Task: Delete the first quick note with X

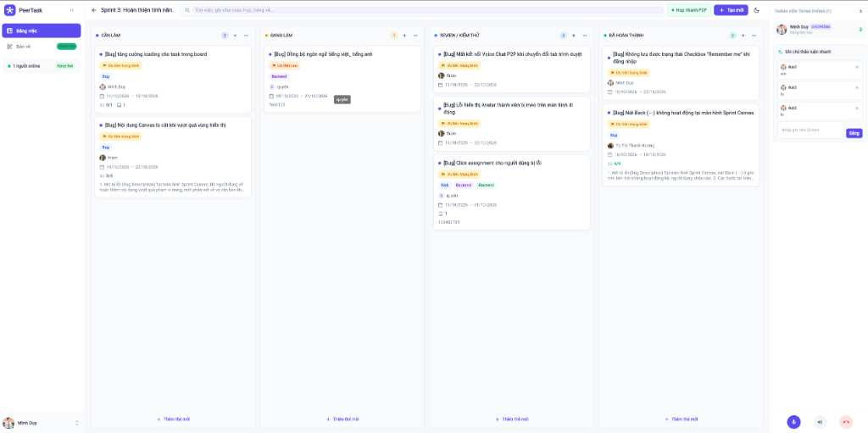Action: pos(857,67)
